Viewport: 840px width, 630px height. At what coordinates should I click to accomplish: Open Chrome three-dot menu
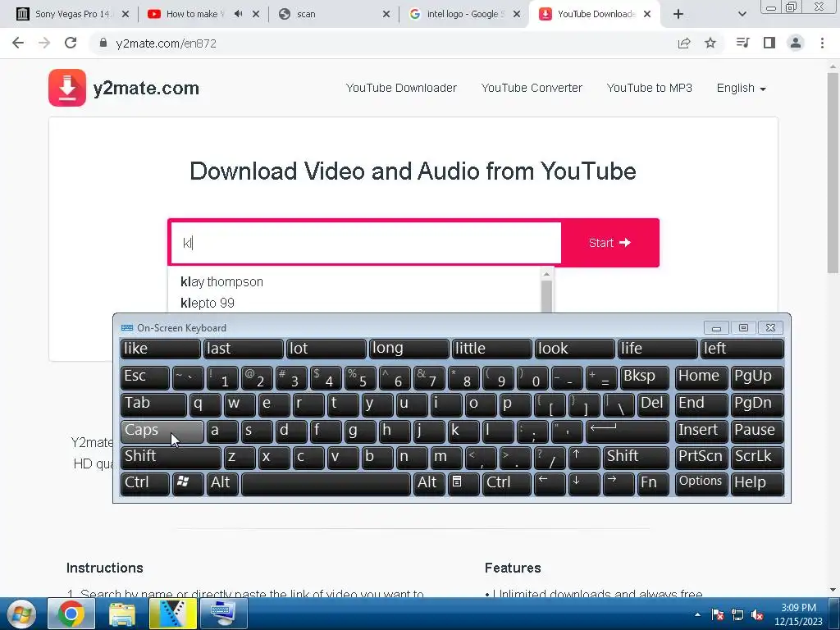click(822, 43)
